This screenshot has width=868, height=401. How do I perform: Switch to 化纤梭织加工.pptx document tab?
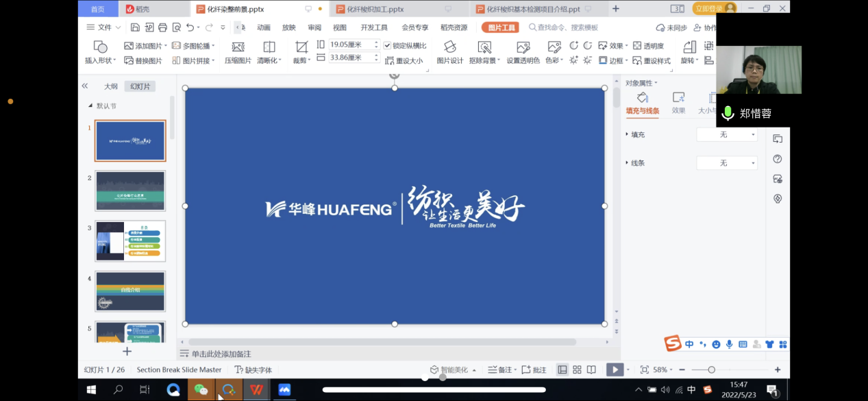click(x=399, y=9)
